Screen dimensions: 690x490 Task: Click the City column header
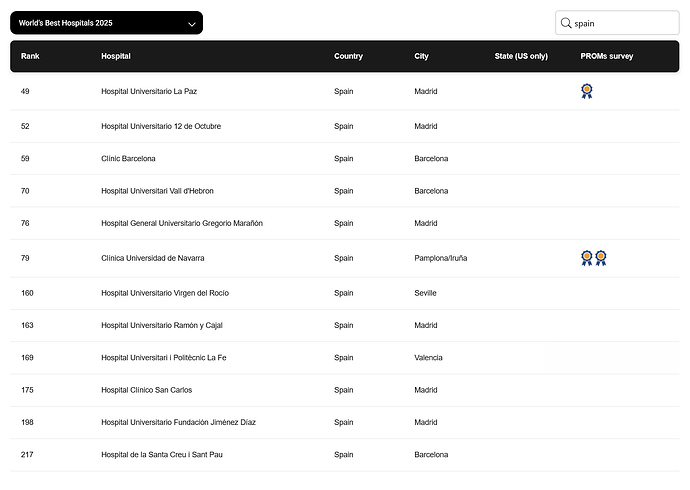tap(421, 56)
